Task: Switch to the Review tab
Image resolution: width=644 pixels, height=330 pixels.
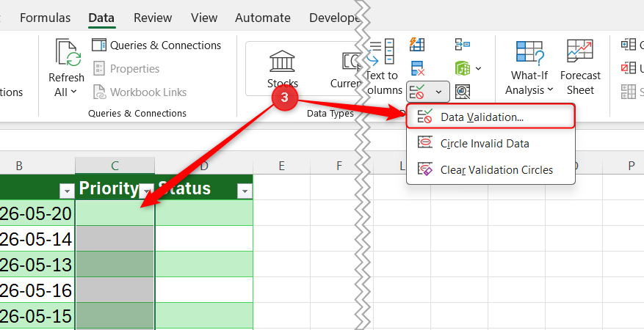Action: pos(153,18)
